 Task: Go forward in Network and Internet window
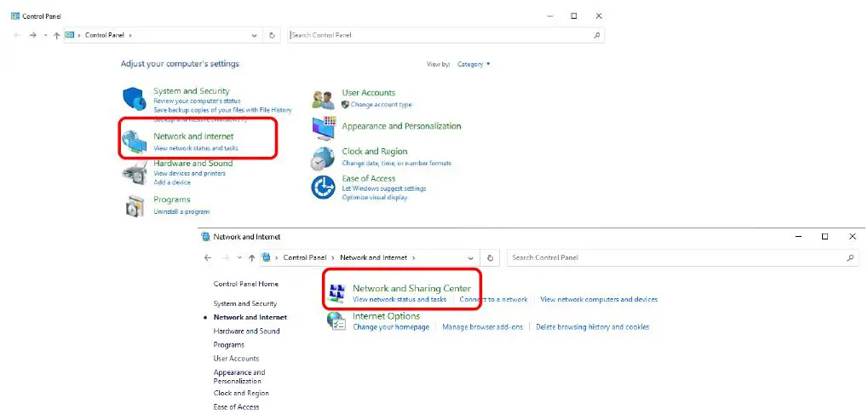[225, 257]
